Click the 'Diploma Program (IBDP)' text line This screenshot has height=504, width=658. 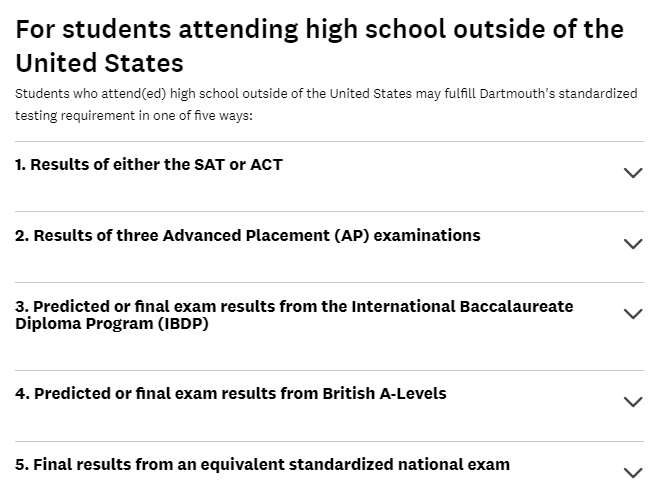click(x=112, y=324)
